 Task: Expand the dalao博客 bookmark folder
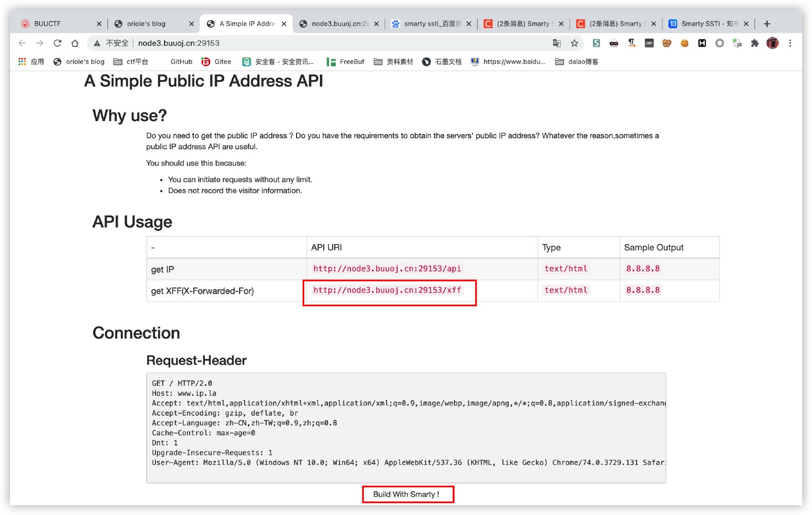(x=577, y=62)
